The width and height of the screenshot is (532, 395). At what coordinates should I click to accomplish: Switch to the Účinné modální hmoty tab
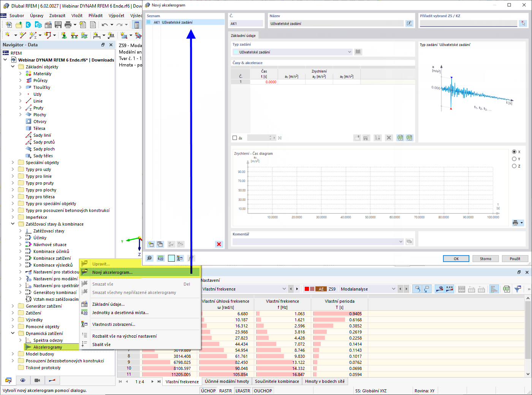pos(227,381)
